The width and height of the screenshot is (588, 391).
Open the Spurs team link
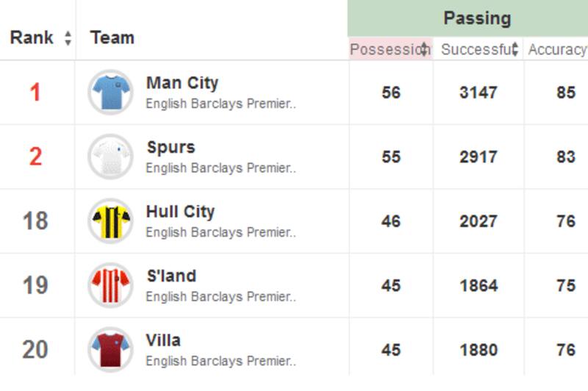[x=171, y=147]
